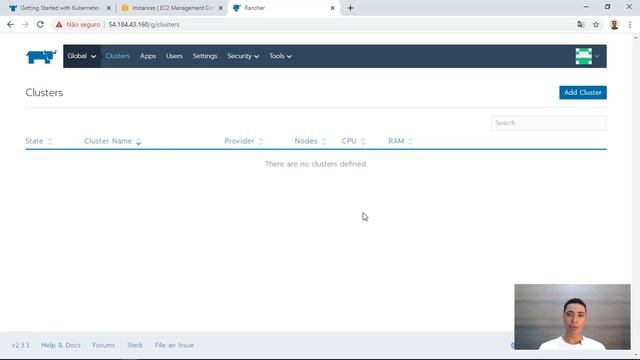Viewport: 640px width, 360px height.
Task: Bookmark this page with star icon
Action: click(596, 24)
